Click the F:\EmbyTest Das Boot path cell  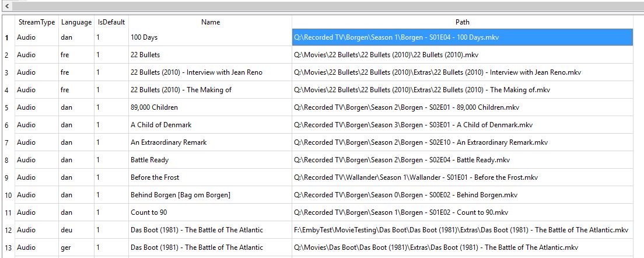coord(462,230)
